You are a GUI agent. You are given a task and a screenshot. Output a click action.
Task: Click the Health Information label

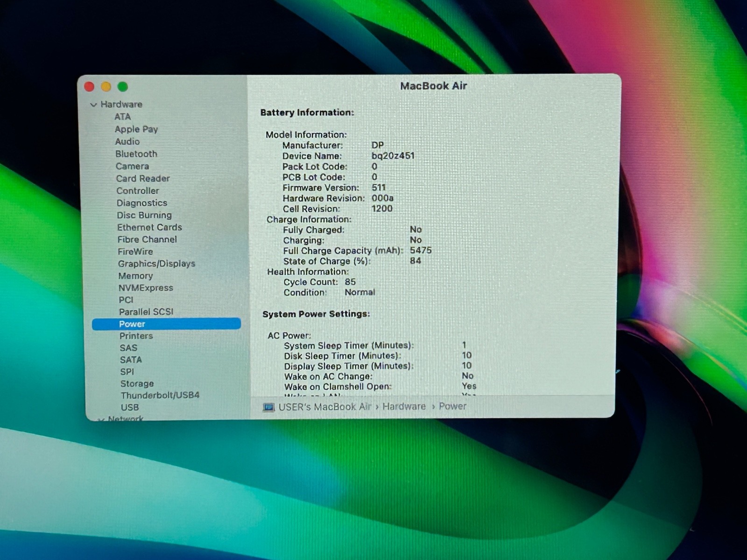pos(308,272)
